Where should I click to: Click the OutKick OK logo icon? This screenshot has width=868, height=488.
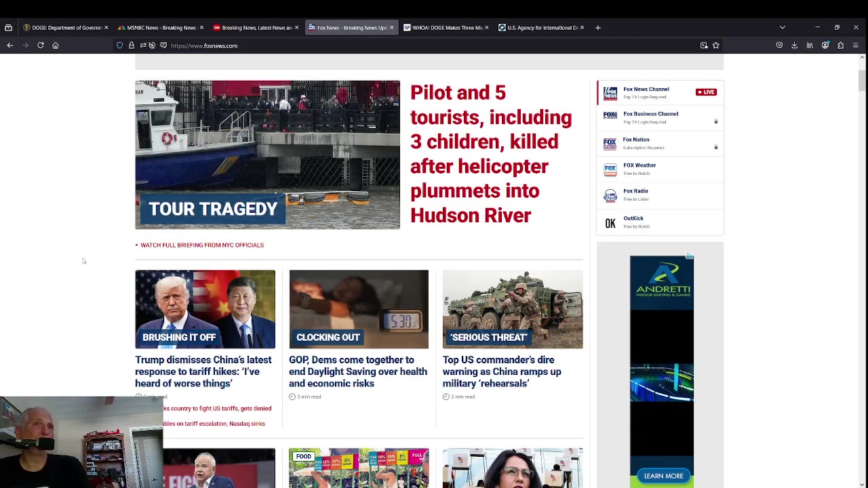(x=610, y=224)
